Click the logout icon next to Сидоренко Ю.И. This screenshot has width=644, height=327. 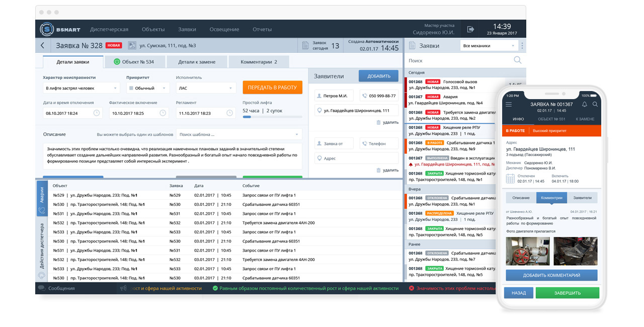[470, 29]
